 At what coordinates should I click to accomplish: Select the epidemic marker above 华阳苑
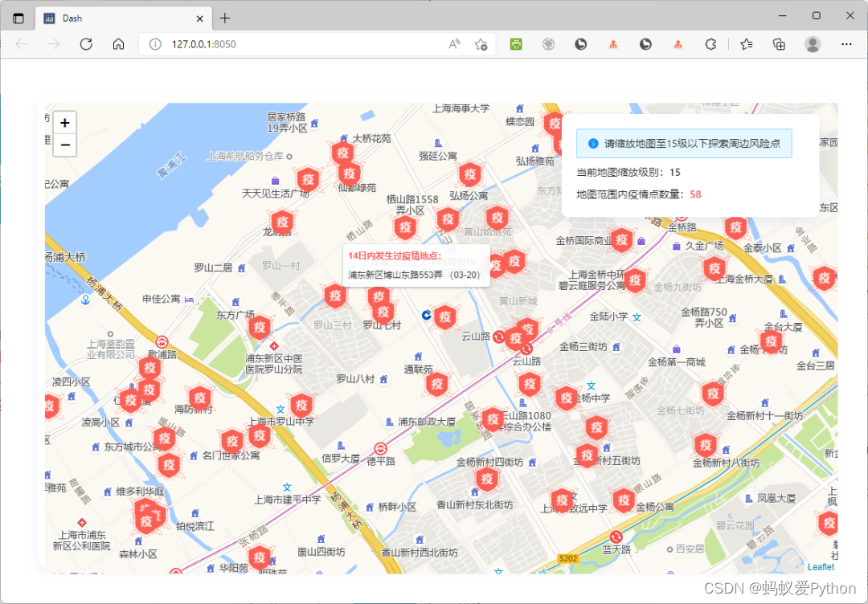pyautogui.click(x=259, y=557)
